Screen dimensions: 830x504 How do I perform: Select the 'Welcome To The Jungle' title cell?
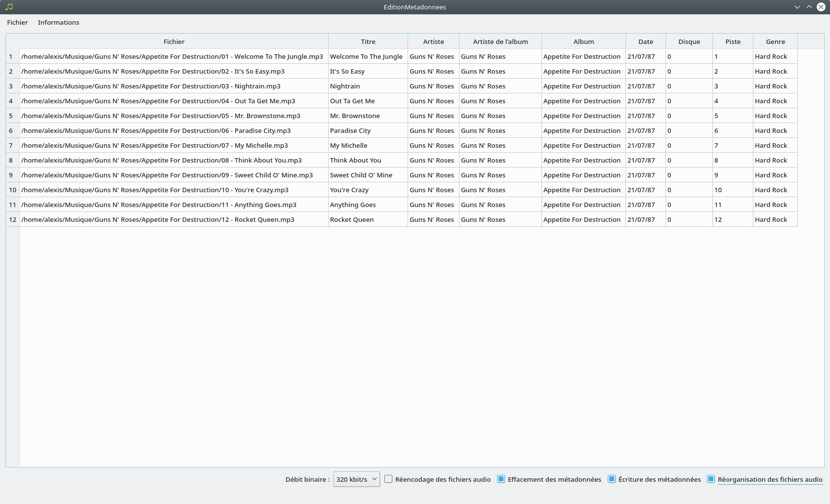pos(368,56)
